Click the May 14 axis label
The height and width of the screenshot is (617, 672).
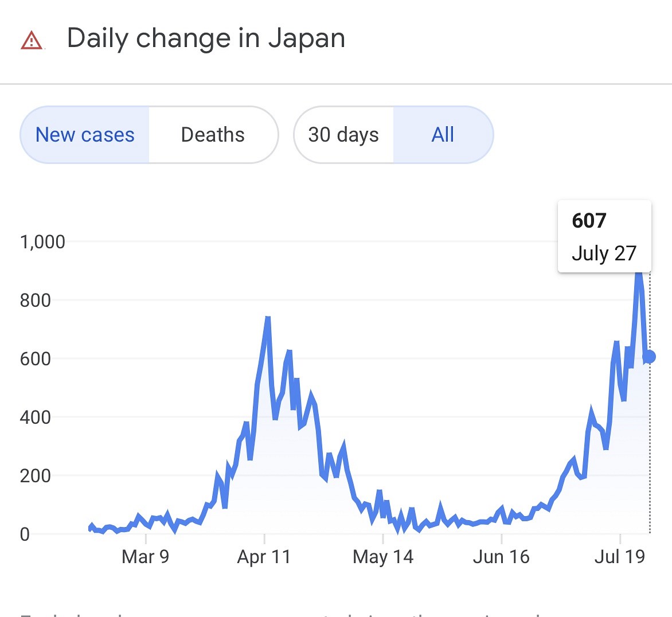pyautogui.click(x=382, y=556)
